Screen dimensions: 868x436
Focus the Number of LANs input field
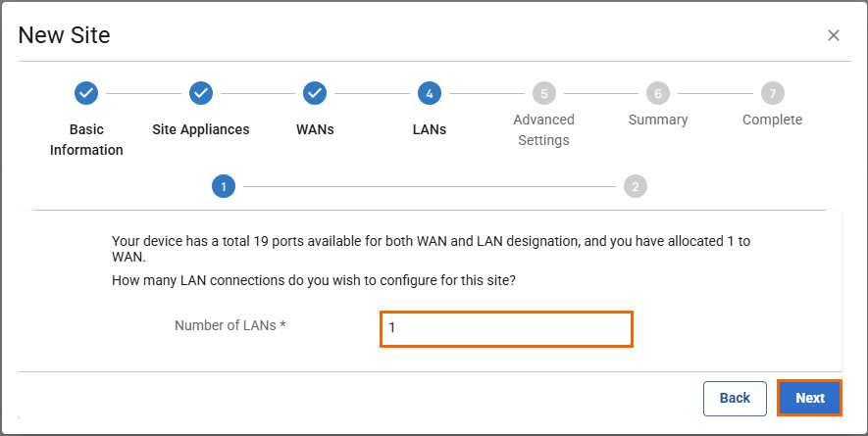tap(506, 329)
